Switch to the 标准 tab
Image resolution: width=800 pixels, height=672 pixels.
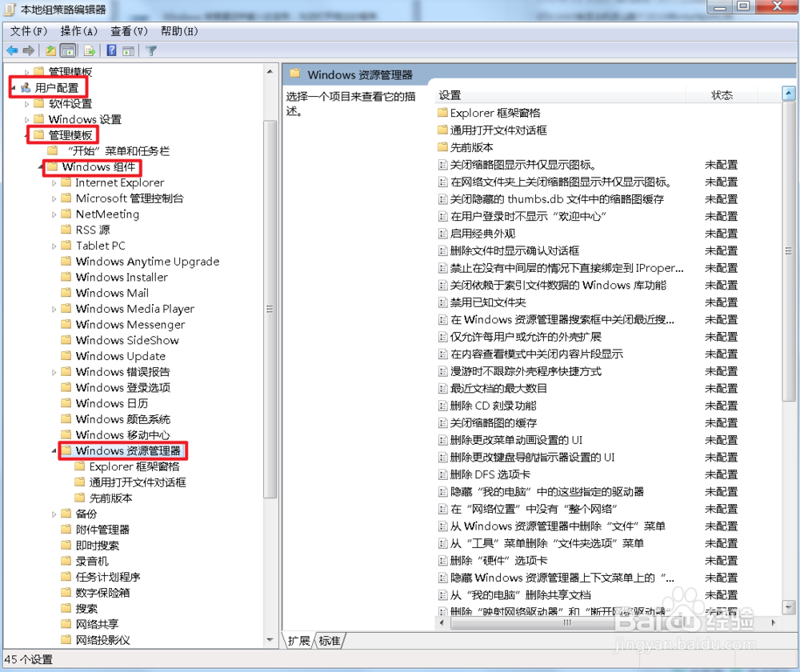pos(330,641)
